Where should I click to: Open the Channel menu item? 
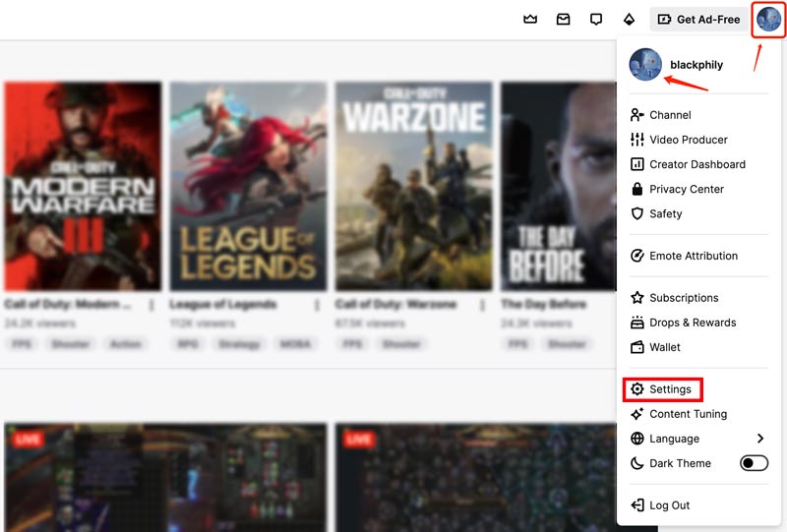tap(698, 115)
